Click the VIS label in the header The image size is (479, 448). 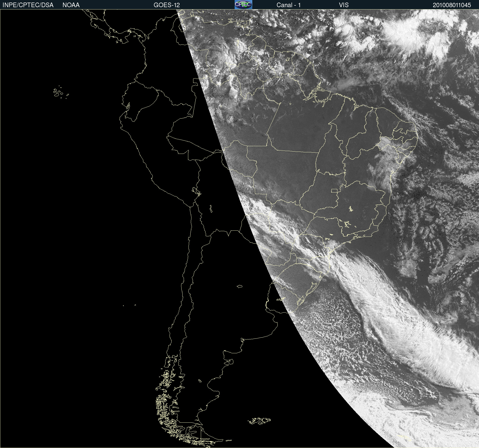(344, 5)
